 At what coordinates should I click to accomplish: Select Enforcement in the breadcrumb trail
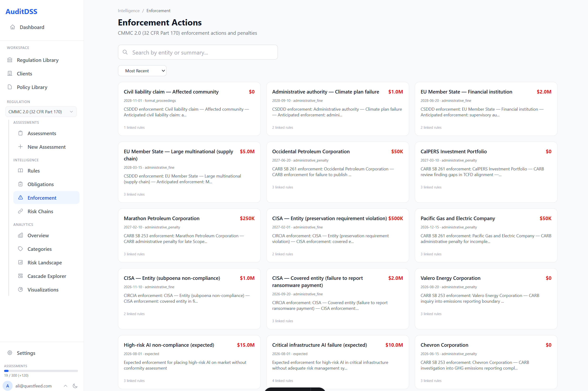point(158,10)
